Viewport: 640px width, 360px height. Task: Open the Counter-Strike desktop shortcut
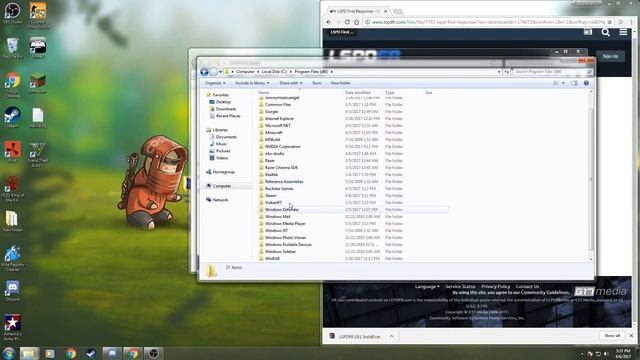click(38, 15)
